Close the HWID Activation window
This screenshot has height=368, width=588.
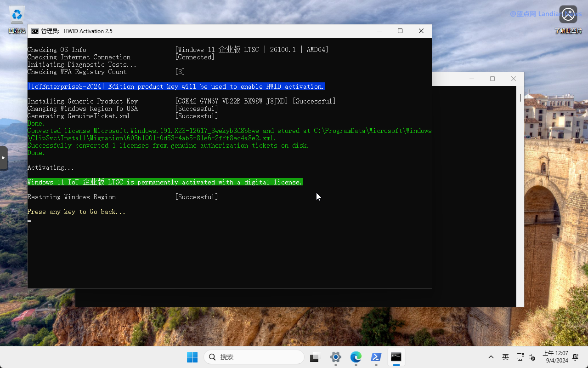(x=421, y=31)
